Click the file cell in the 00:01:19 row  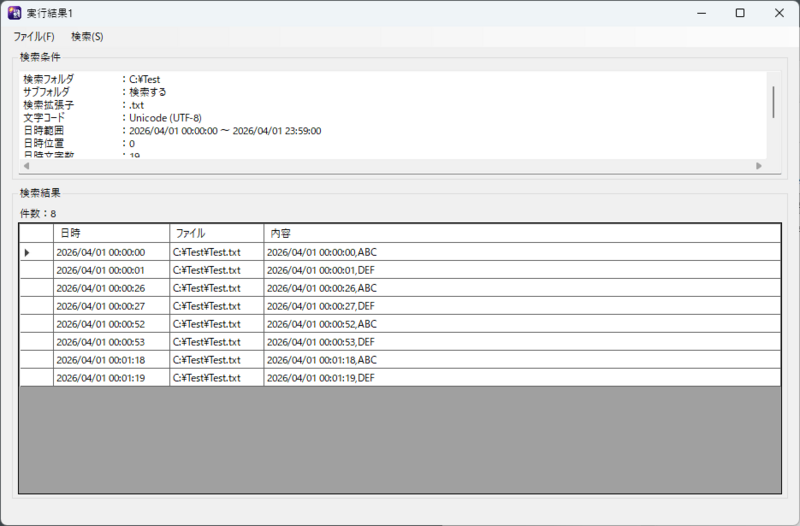216,378
